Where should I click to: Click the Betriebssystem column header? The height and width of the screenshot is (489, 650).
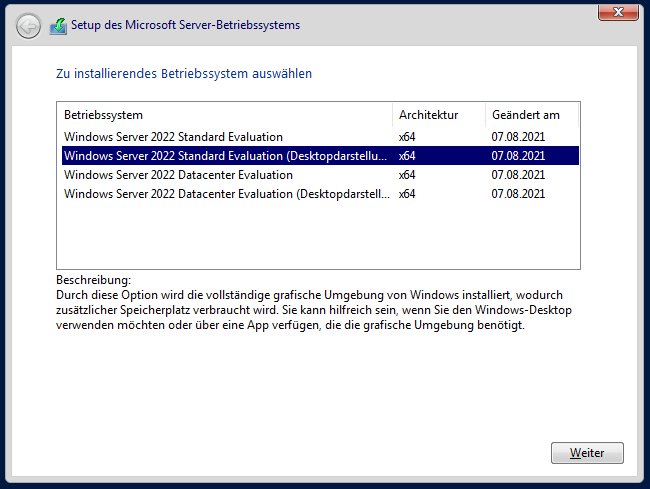click(225, 115)
